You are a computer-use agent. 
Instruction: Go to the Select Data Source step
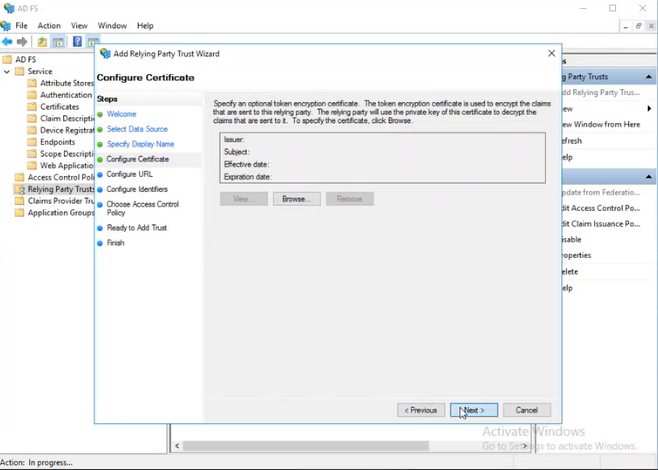pyautogui.click(x=137, y=129)
